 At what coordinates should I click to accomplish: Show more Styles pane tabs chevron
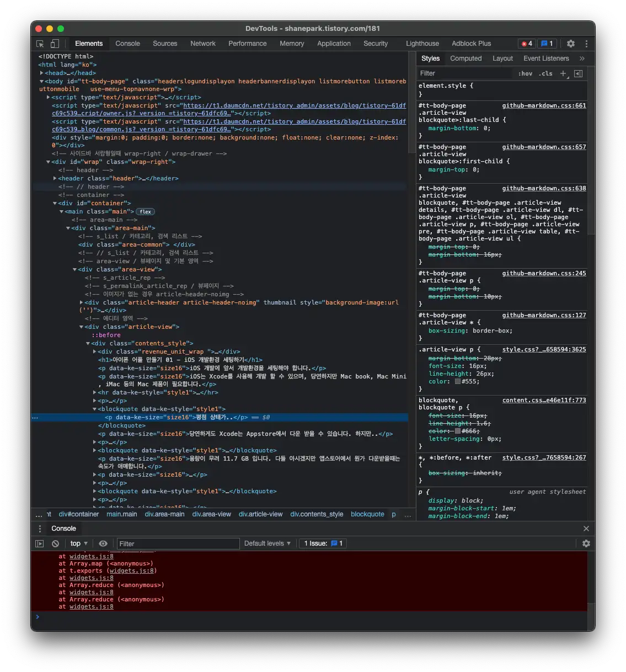coord(582,58)
